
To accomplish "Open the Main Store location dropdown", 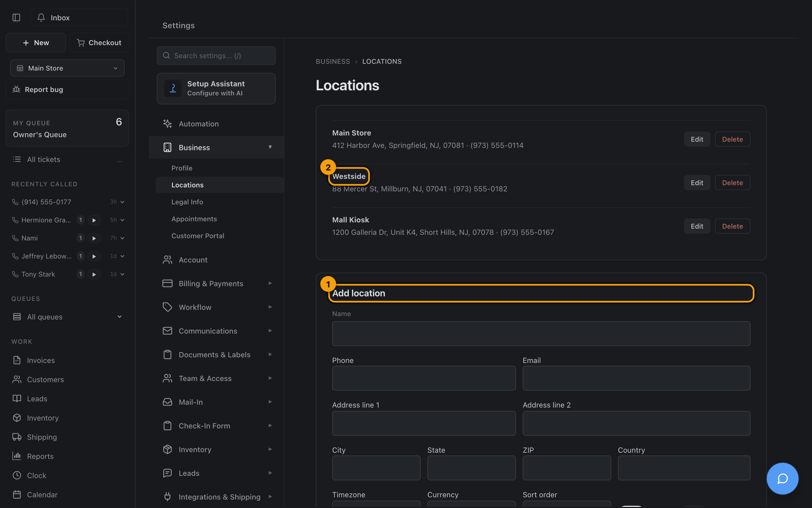I will click(x=67, y=68).
